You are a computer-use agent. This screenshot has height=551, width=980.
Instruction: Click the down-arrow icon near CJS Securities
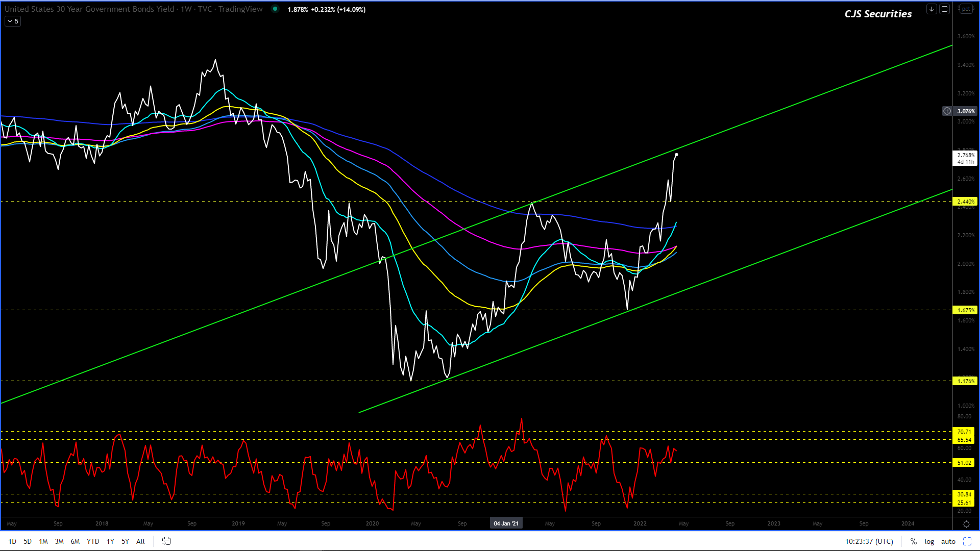932,9
